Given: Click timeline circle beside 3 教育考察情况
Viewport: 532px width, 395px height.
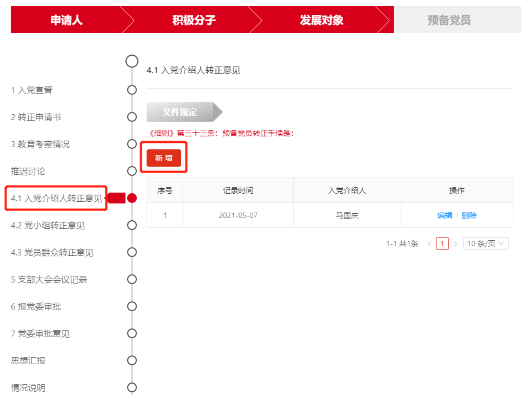Looking at the screenshot, I should pyautogui.click(x=132, y=144).
